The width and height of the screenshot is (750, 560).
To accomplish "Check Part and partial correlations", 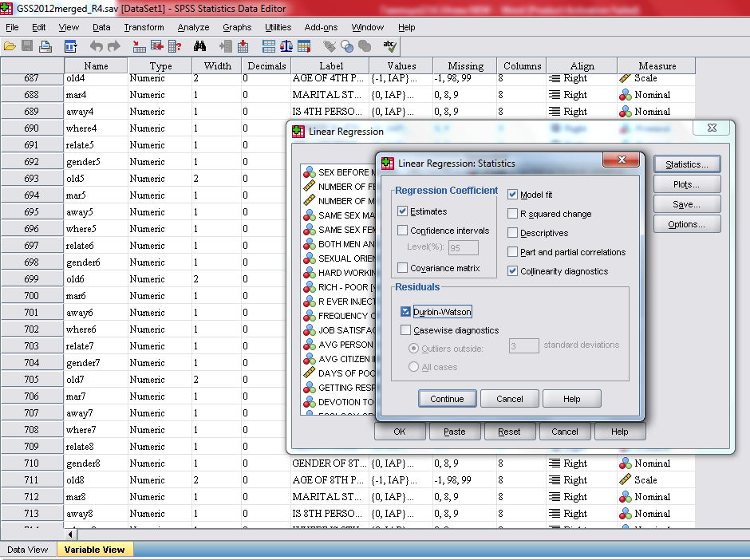I will click(x=512, y=252).
